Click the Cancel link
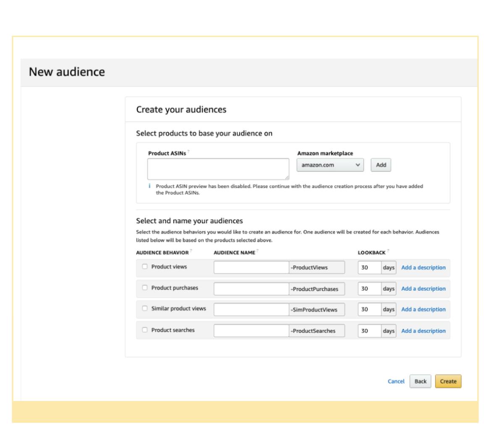This screenshot has height=432, width=504. [x=396, y=381]
